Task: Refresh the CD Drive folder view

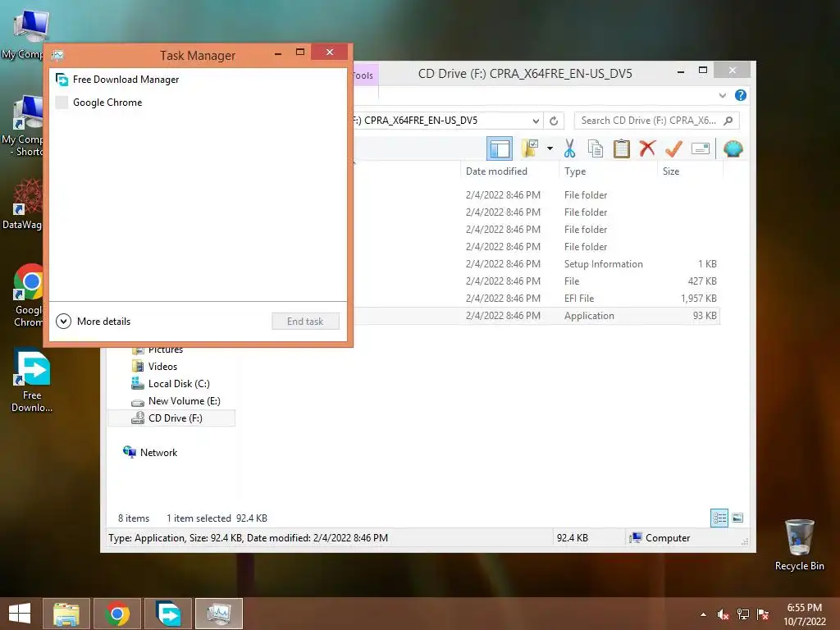Action: point(554,121)
